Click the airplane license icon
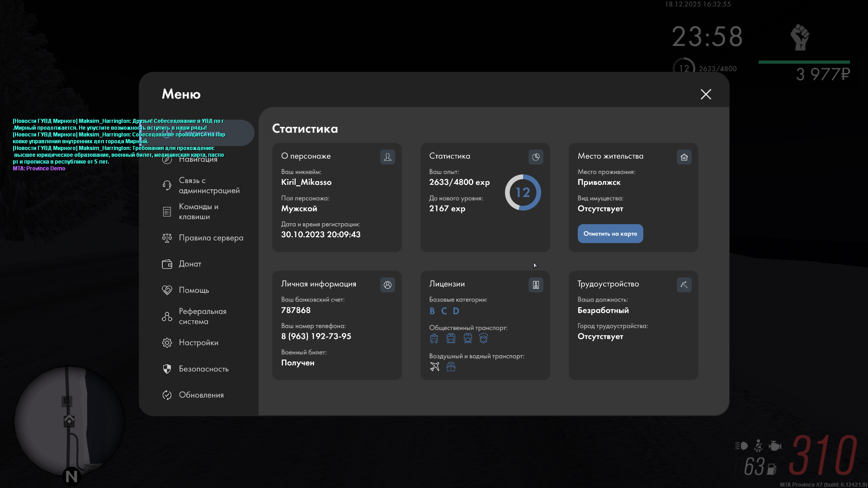The width and height of the screenshot is (868, 488). pos(434,366)
